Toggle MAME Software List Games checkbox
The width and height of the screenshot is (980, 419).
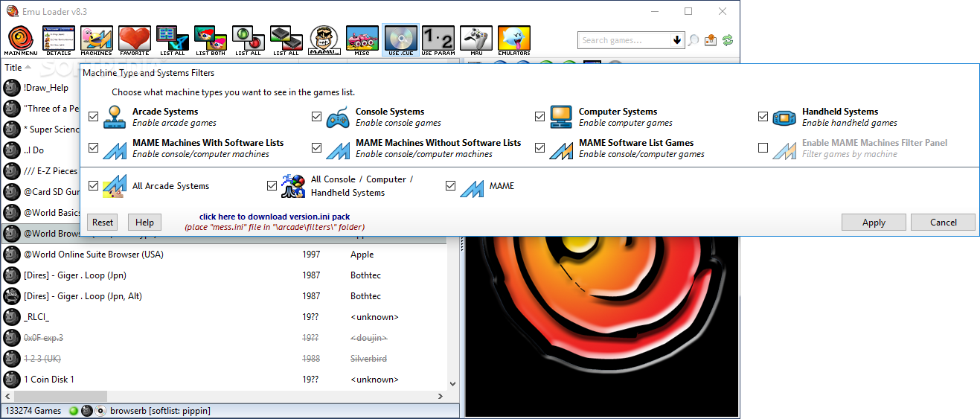pos(539,148)
